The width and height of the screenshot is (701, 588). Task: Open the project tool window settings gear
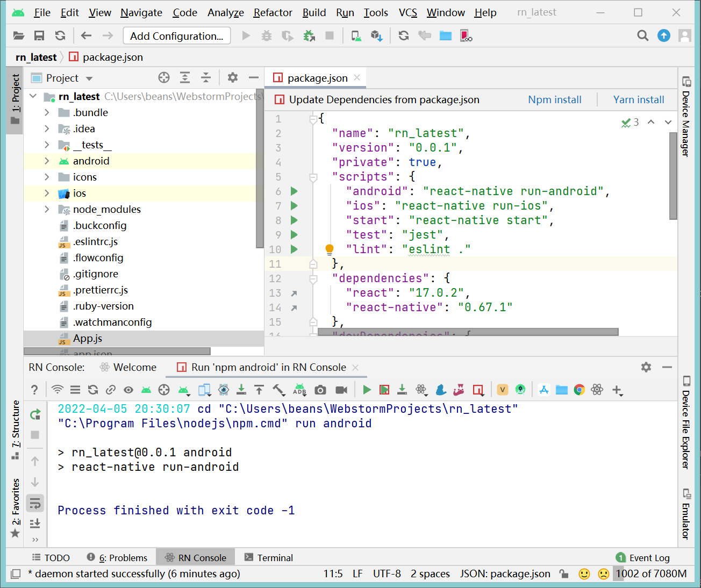tap(232, 78)
